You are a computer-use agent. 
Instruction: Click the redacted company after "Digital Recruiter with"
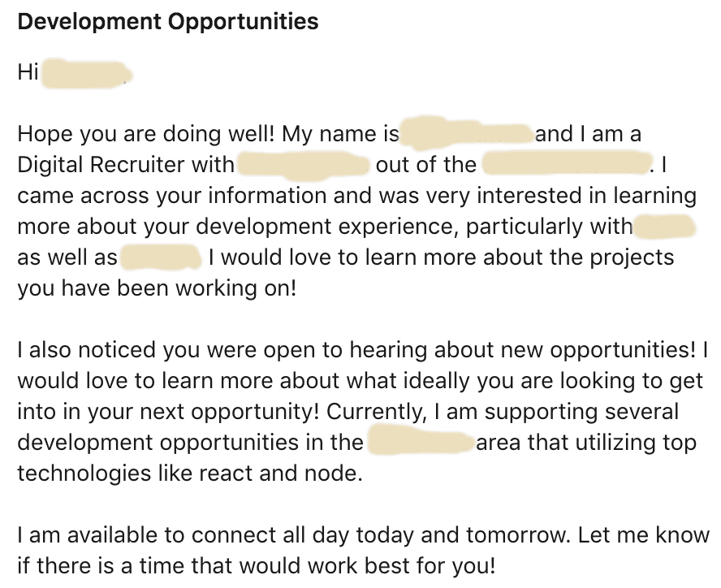304,165
